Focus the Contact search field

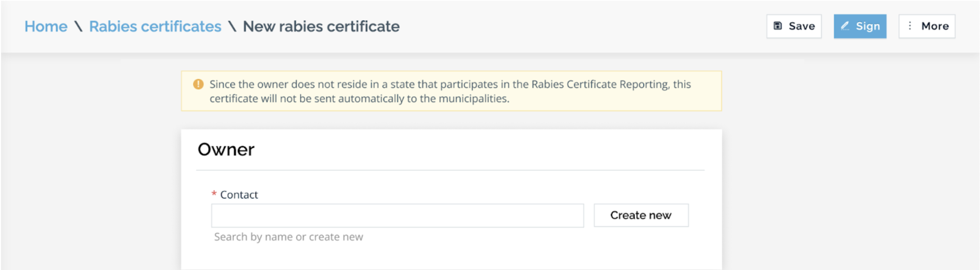coord(398,216)
